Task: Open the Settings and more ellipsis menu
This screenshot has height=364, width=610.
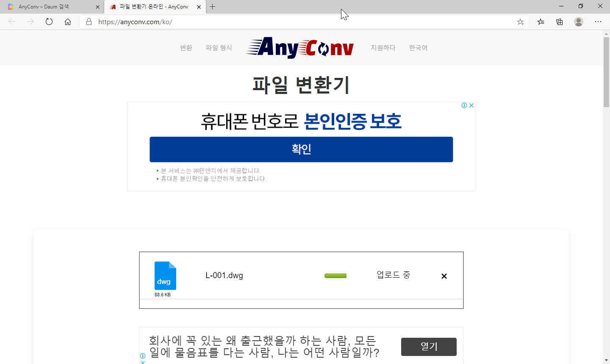Action: click(598, 22)
